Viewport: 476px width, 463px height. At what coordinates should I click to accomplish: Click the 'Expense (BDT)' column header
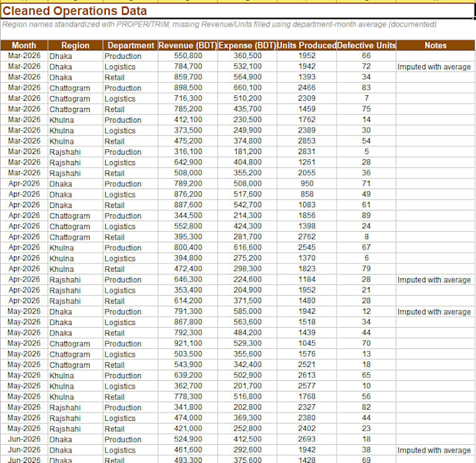click(x=247, y=46)
